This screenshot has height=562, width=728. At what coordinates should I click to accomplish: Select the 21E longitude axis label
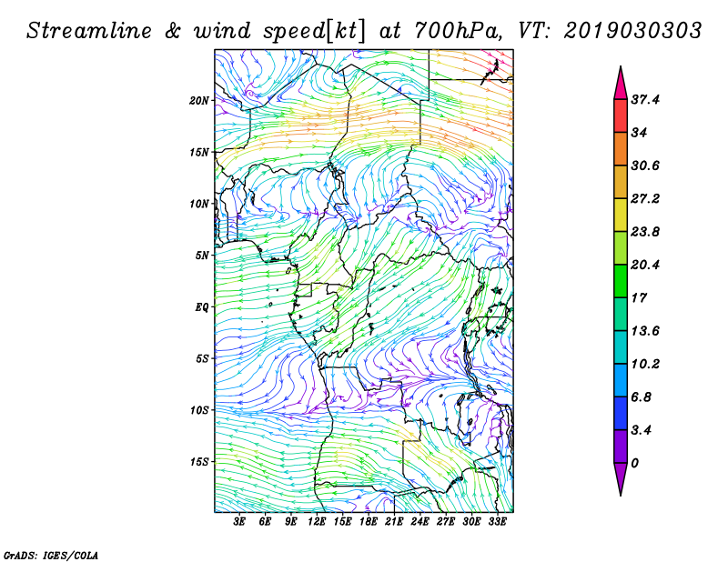(394, 522)
